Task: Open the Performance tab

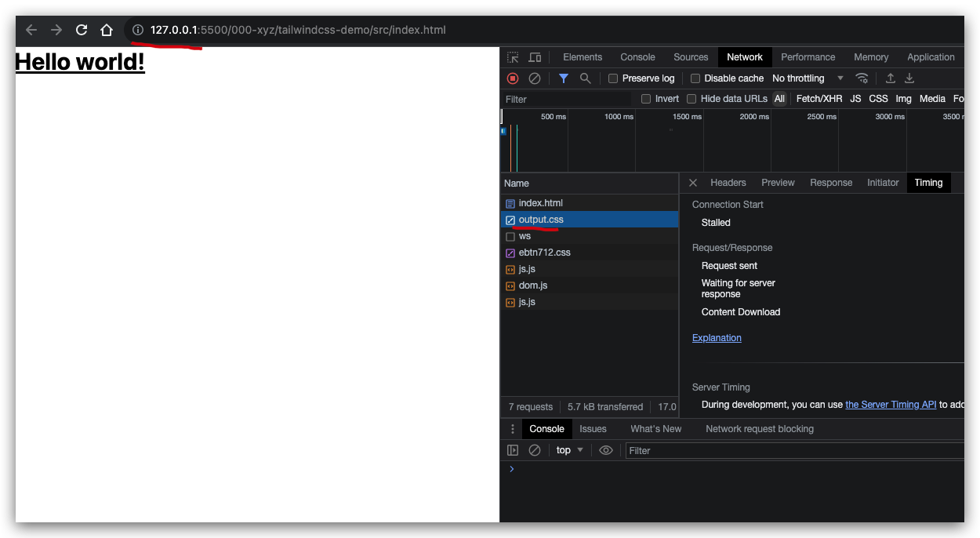Action: [x=808, y=57]
